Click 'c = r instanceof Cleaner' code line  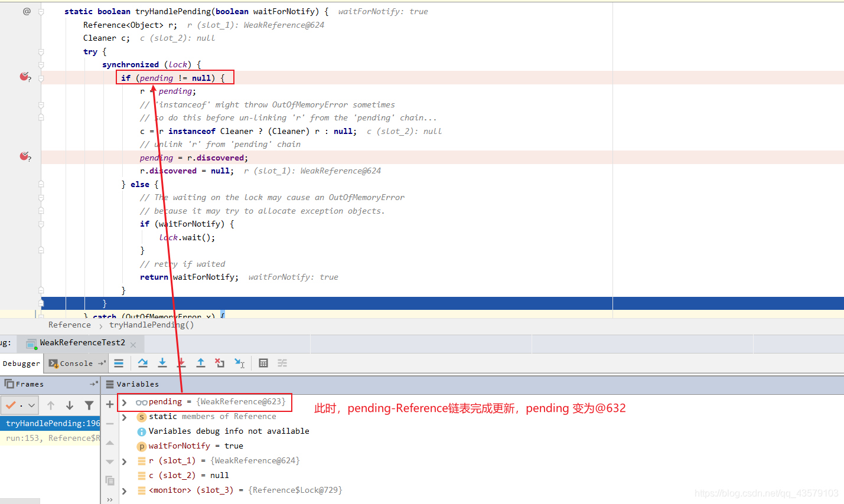(248, 131)
